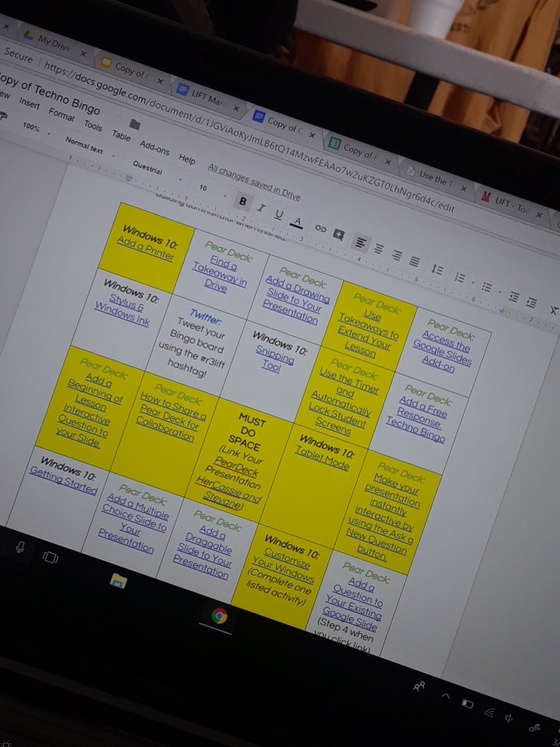This screenshot has height=747, width=560.
Task: Open the Add-ons menu
Action: tap(155, 148)
